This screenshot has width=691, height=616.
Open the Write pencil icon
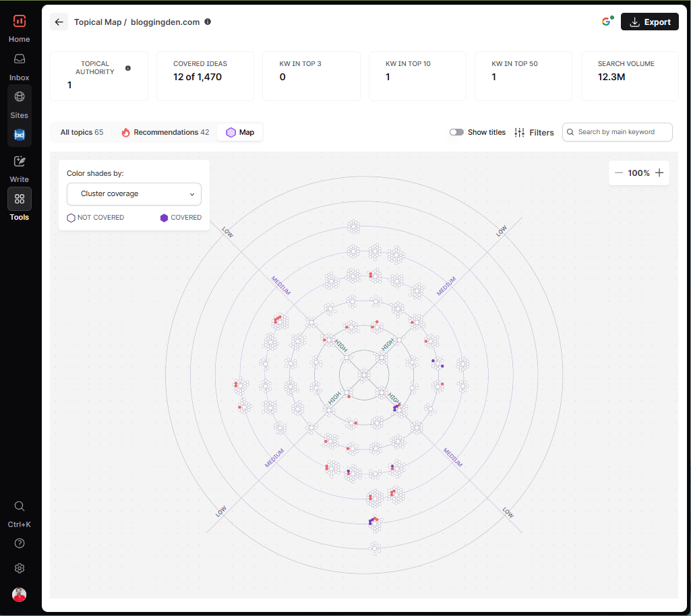pyautogui.click(x=20, y=161)
